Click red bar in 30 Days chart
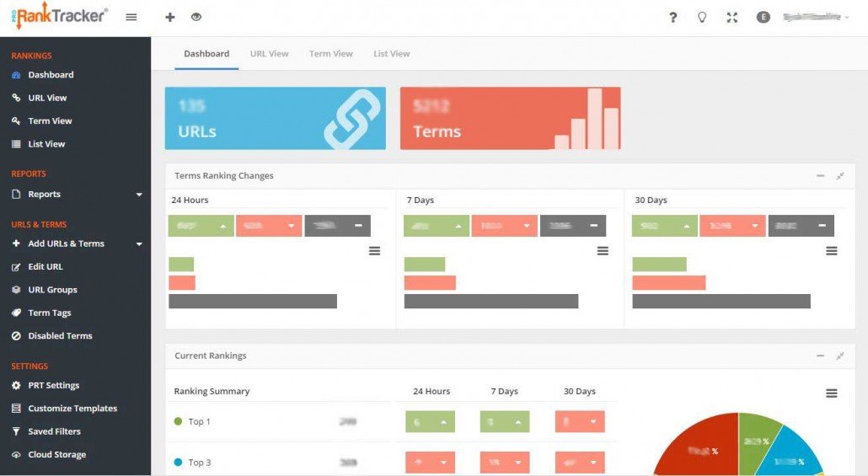Screen dimensions: 868x476 (x=669, y=283)
